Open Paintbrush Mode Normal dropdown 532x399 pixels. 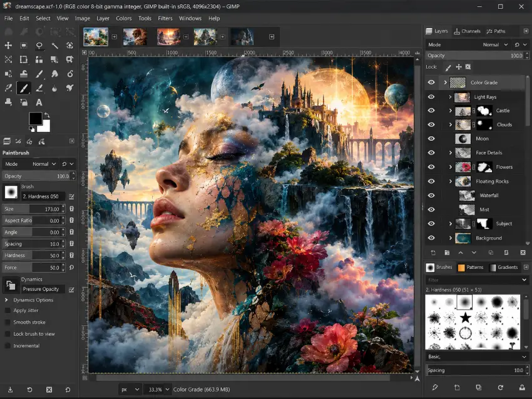coord(30,164)
